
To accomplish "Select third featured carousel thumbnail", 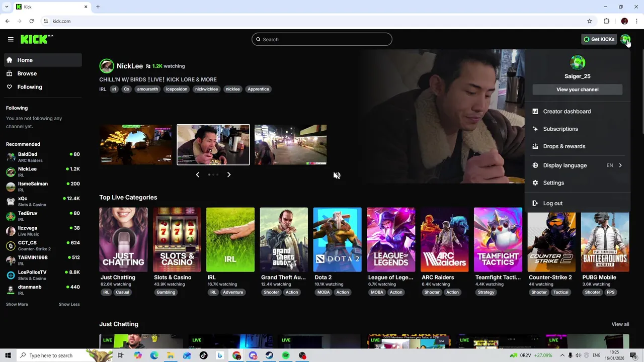I will click(291, 145).
